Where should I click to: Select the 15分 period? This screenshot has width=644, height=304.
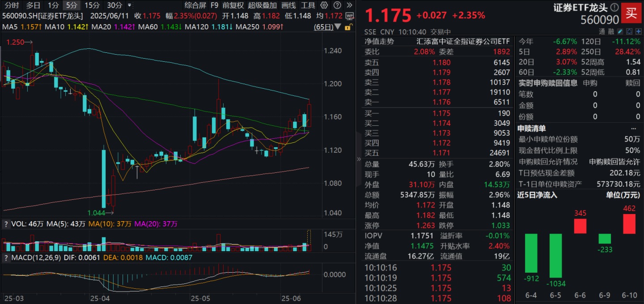pyautogui.click(x=92, y=5)
